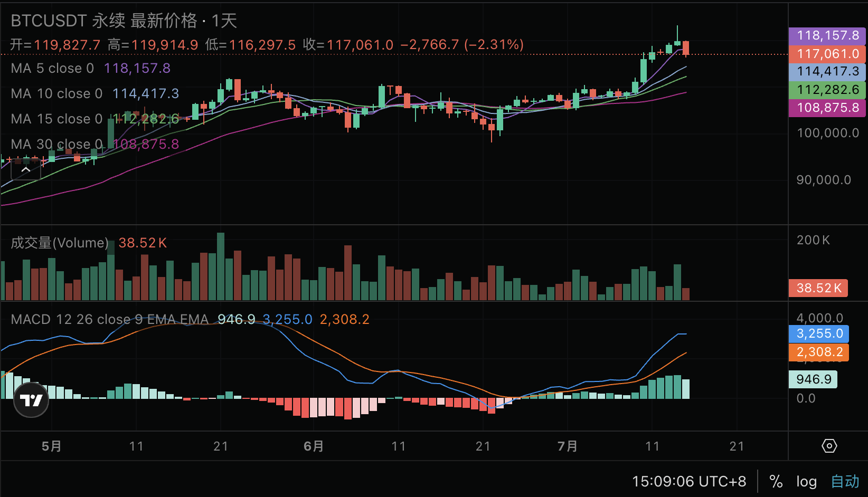Click the 90,000.0 price axis tick

click(x=824, y=180)
